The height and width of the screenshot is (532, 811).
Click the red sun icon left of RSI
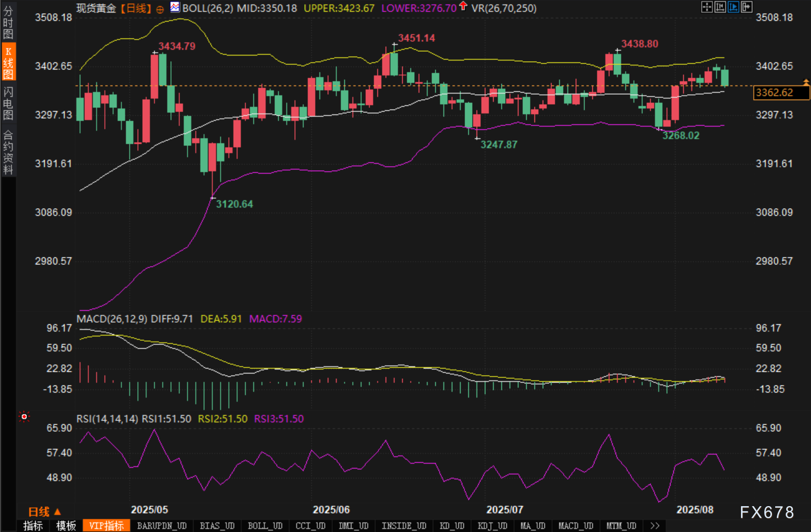click(x=24, y=417)
